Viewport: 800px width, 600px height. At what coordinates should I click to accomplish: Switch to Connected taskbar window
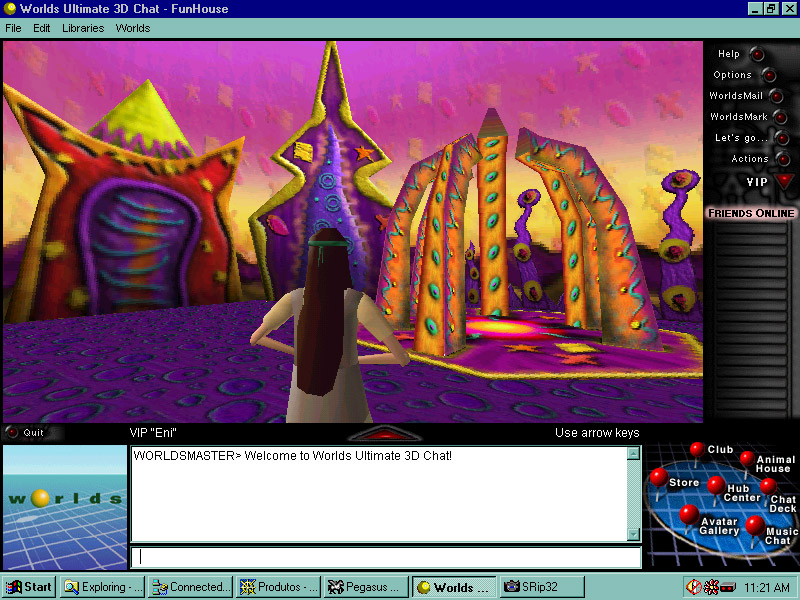[190, 587]
